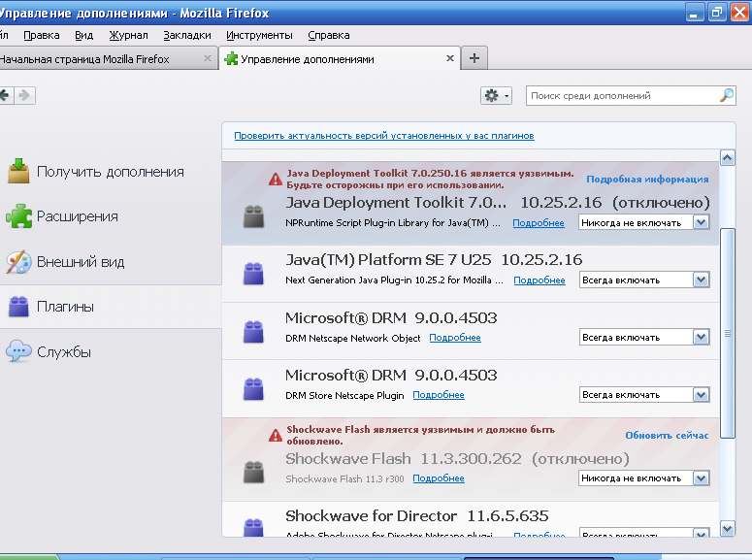Image resolution: width=752 pixels, height=560 pixels.
Task: Click Подробная информация link for Java Toolkit
Action: point(647,180)
